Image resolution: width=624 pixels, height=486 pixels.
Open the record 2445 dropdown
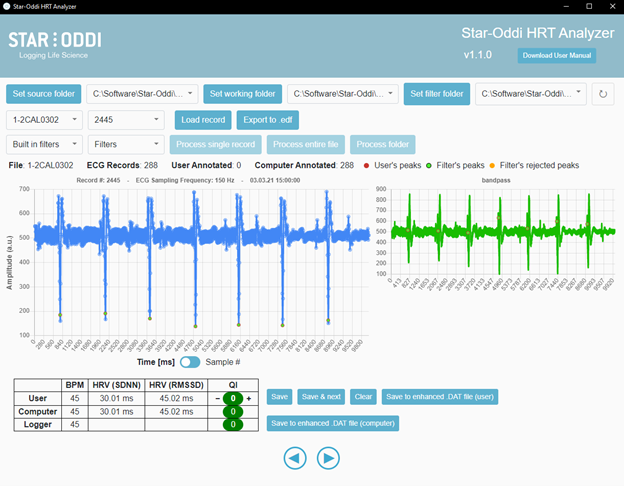[x=126, y=120]
